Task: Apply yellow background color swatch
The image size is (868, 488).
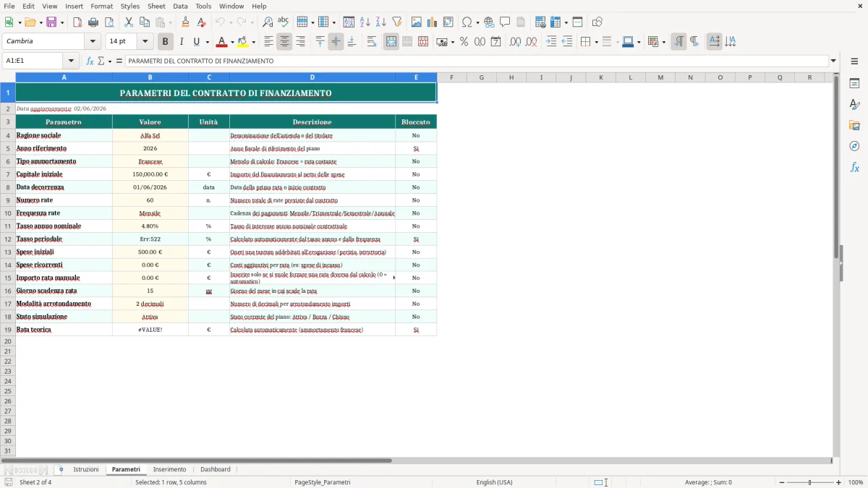Action: click(243, 42)
